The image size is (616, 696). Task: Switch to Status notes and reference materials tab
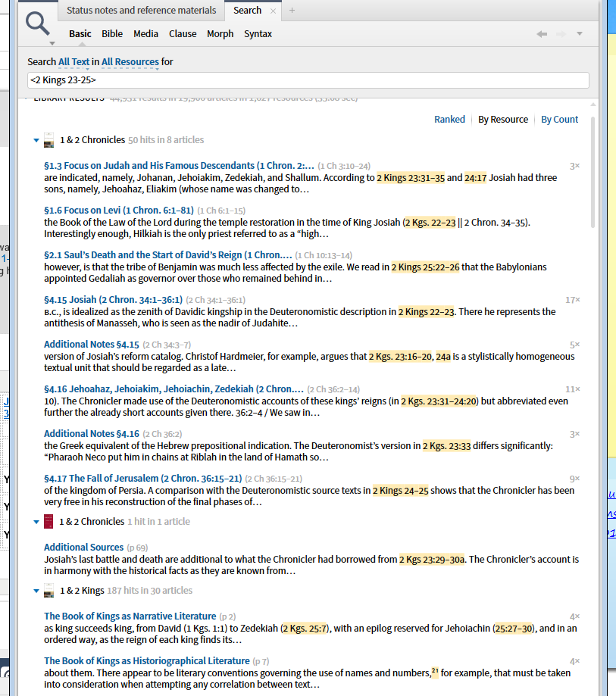[x=141, y=10]
